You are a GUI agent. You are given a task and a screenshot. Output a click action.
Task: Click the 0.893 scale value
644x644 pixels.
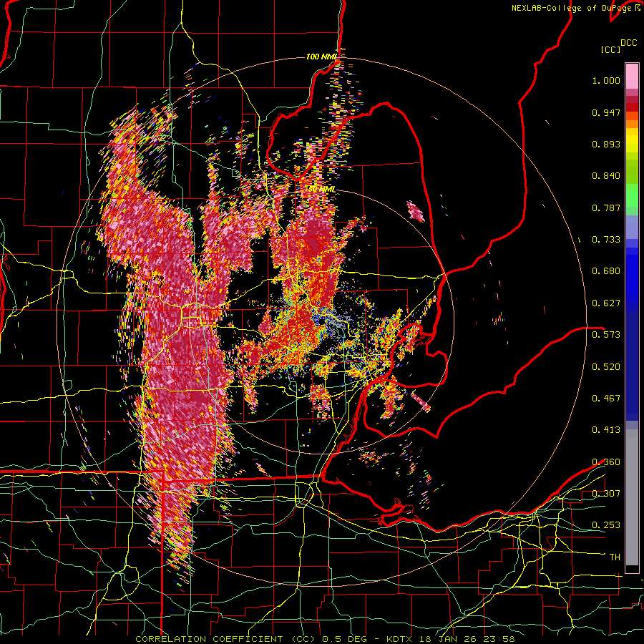[606, 144]
